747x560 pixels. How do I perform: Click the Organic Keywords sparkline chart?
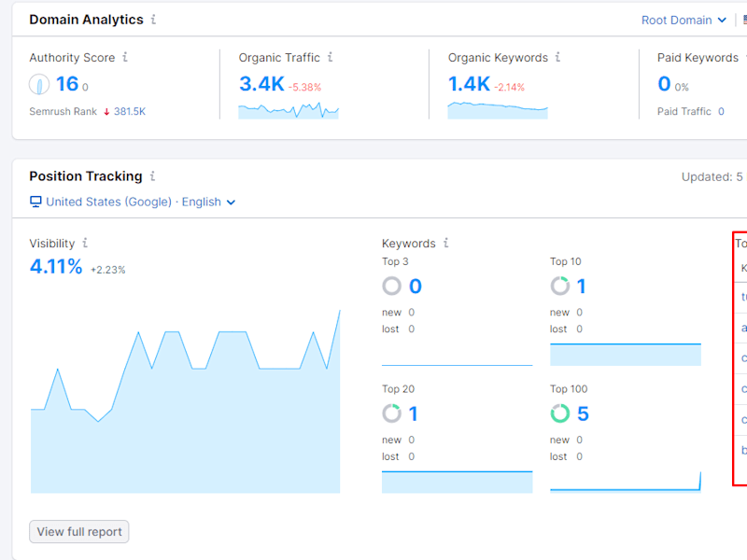498,110
